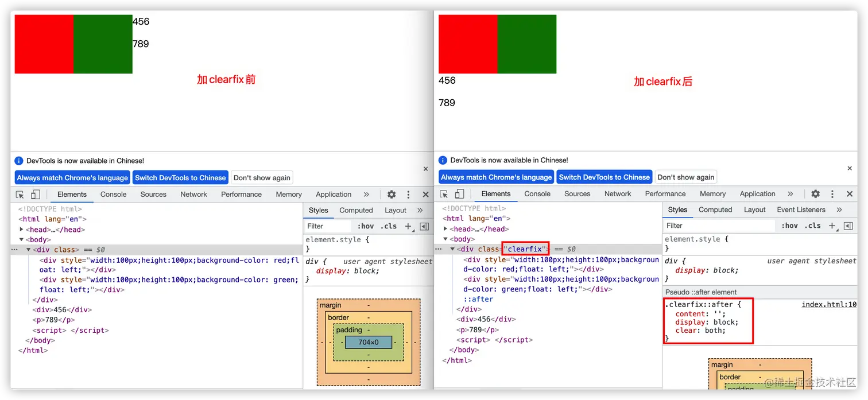This screenshot has height=400, width=868.
Task: Collapse the body node in right Elements tree
Action: point(446,239)
